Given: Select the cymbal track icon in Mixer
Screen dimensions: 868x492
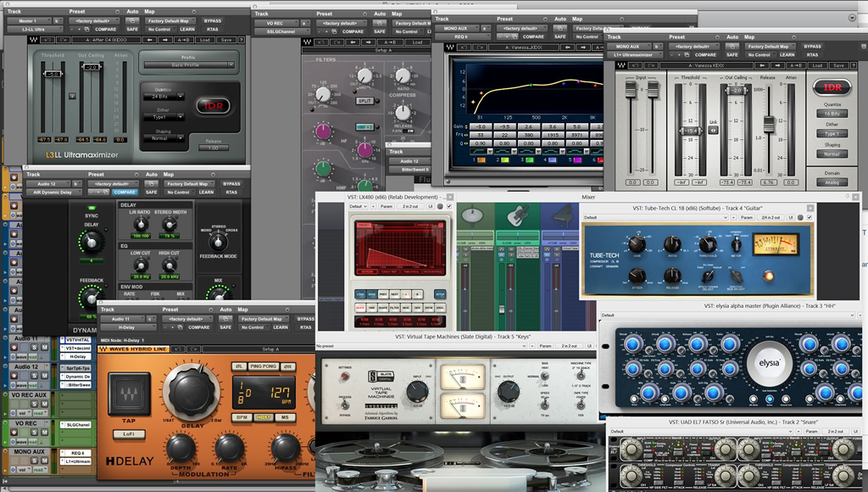Looking at the screenshot, I should pos(471,215).
